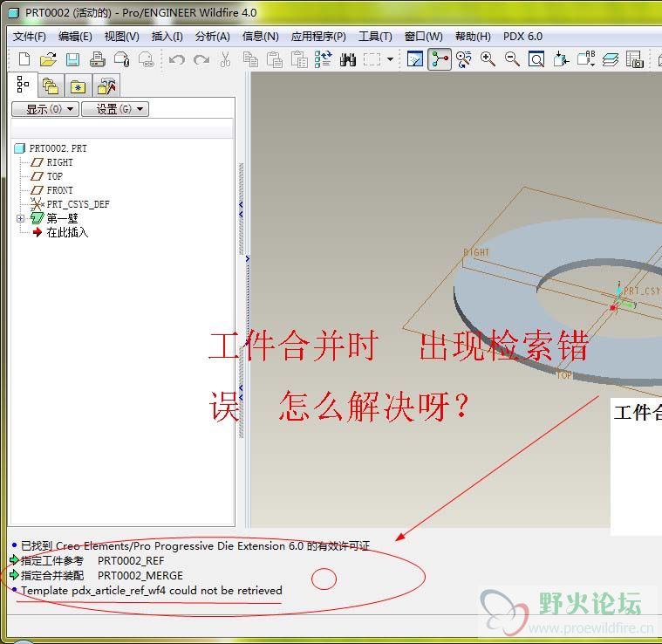Image resolution: width=662 pixels, height=644 pixels.
Task: Open the selection box dropdown arrow
Action: coord(390,59)
